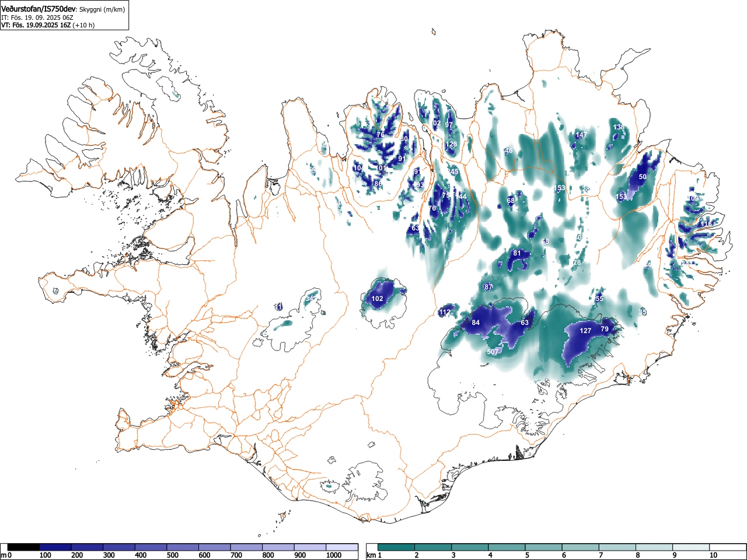Click the '10' tick label on the km scale
The image size is (747, 560).
coord(713,555)
